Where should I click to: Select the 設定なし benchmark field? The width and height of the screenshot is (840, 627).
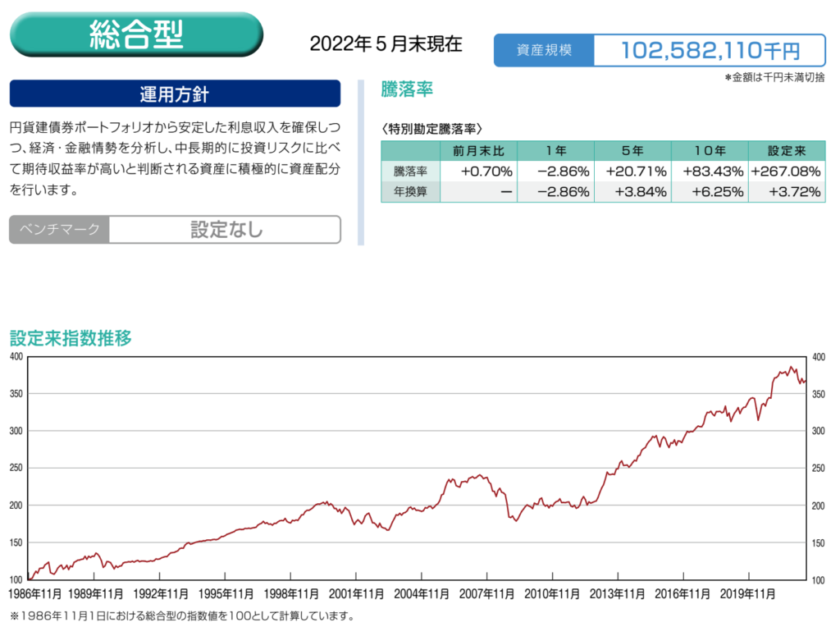[x=226, y=229]
